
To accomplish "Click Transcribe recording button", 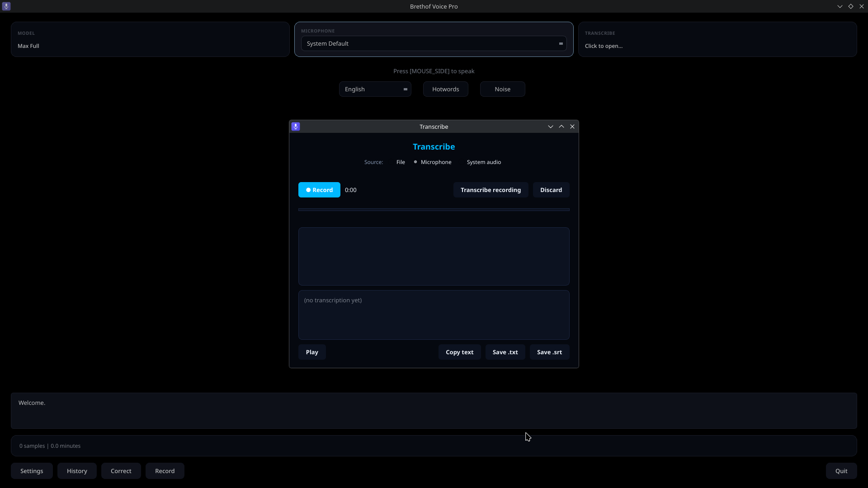I will coord(491,190).
